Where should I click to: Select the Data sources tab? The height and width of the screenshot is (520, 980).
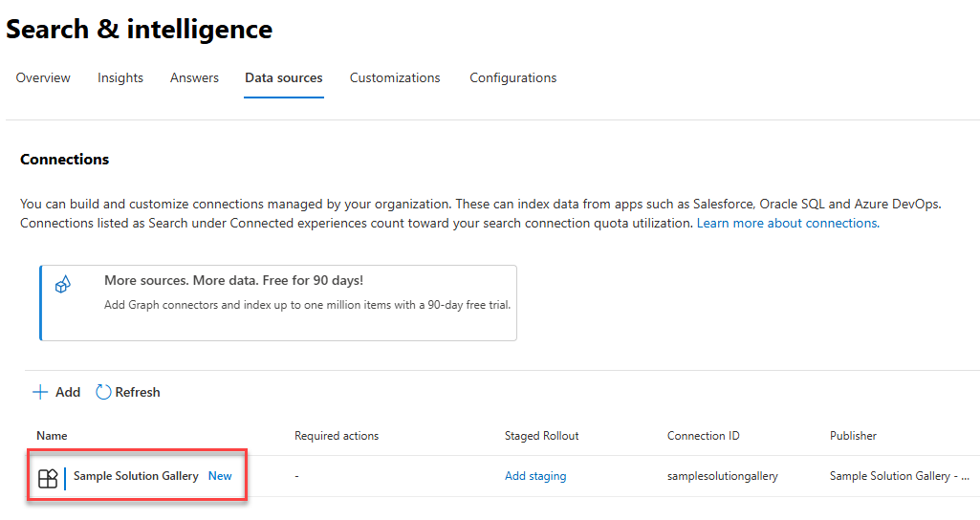284,77
